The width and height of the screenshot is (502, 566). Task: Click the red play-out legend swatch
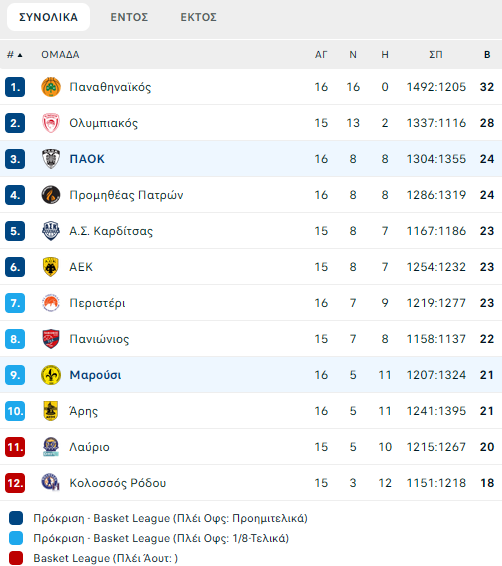pos(16,558)
